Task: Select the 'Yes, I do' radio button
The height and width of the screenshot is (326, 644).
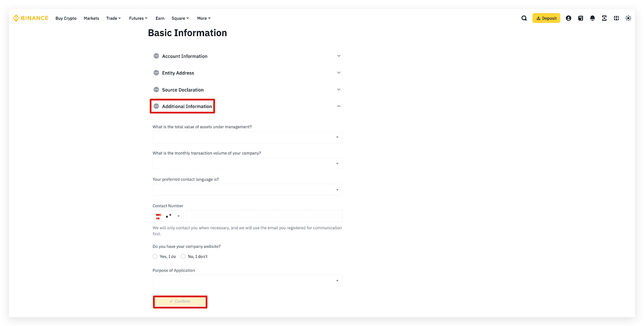Action: point(155,256)
